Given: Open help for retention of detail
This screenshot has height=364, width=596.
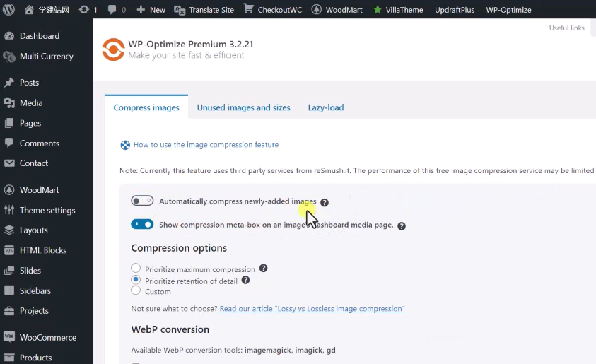Looking at the screenshot, I should (x=245, y=280).
